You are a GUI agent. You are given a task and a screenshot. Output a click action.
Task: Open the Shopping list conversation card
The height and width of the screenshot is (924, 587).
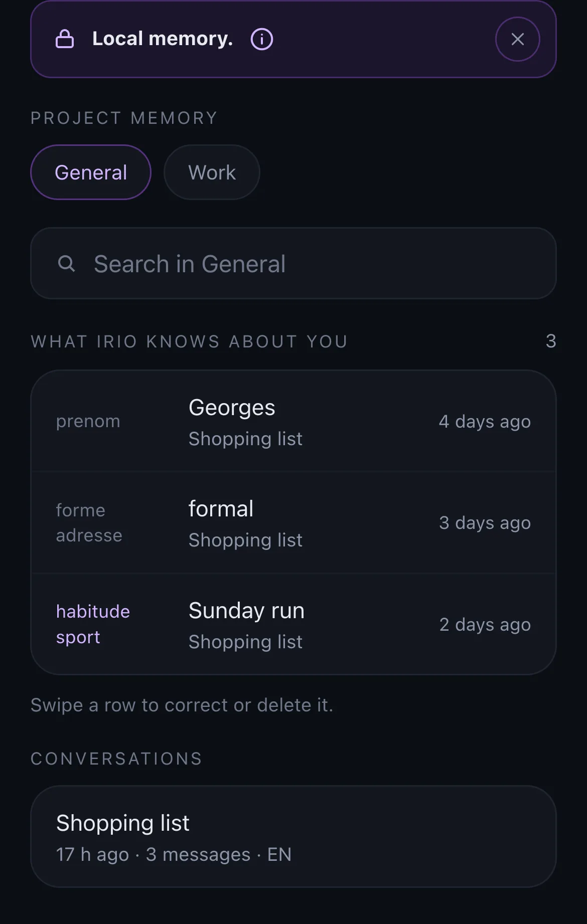293,836
